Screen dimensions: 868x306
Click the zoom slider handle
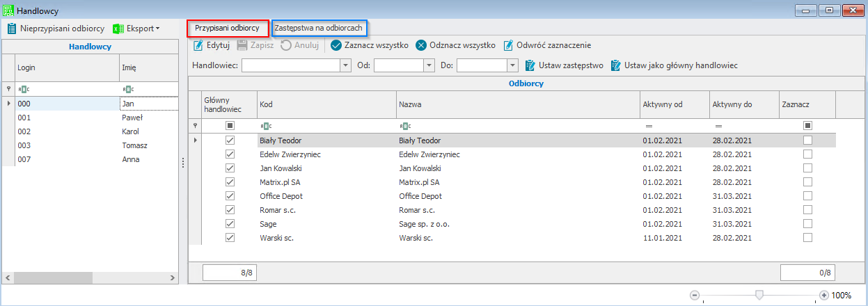759,295
